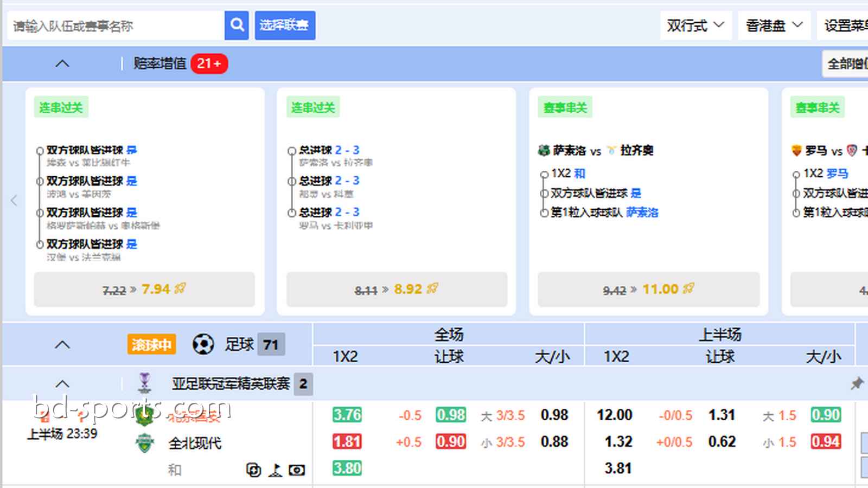This screenshot has height=488, width=868.
Task: Click the AFC Champions League trophy icon
Action: click(144, 383)
